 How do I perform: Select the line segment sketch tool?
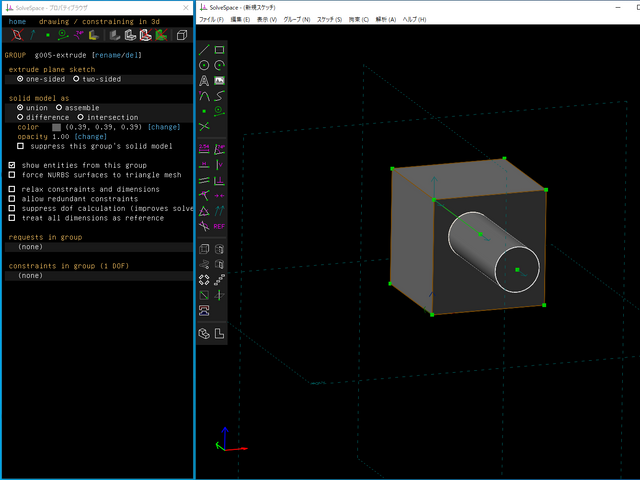[x=204, y=50]
